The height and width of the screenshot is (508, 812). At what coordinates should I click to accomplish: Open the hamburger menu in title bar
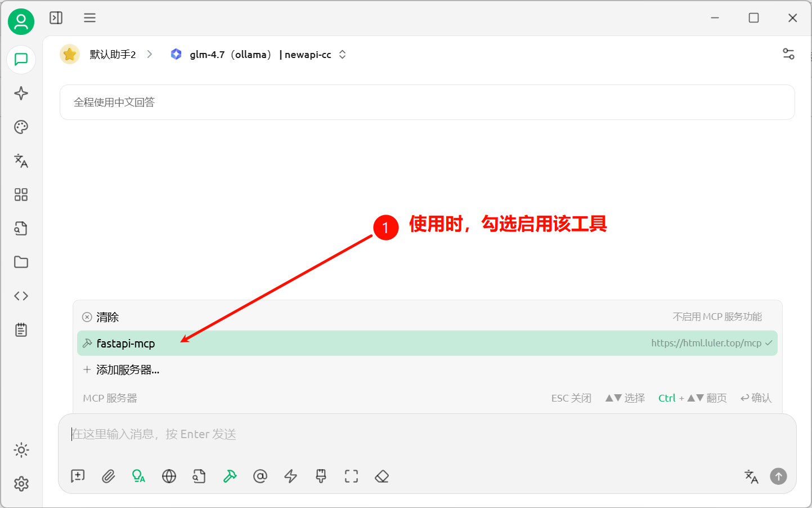(89, 18)
